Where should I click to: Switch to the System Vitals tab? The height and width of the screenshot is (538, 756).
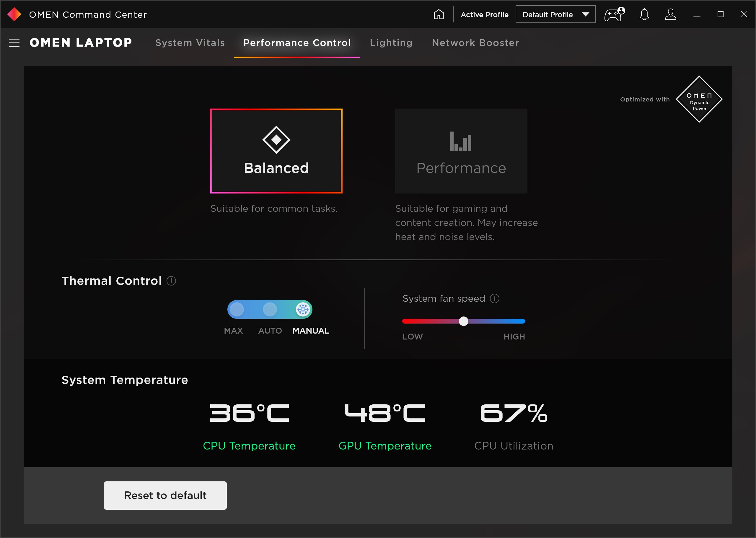click(190, 43)
